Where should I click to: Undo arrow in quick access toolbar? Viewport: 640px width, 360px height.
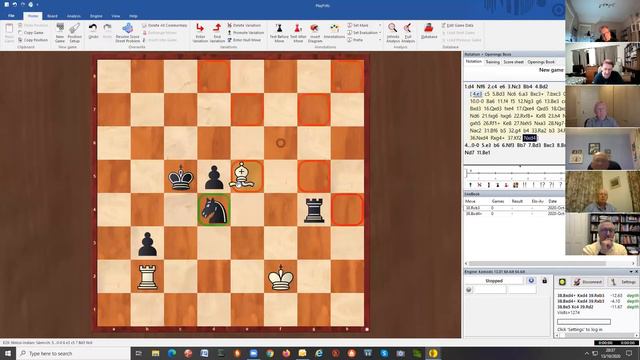(15, 4)
